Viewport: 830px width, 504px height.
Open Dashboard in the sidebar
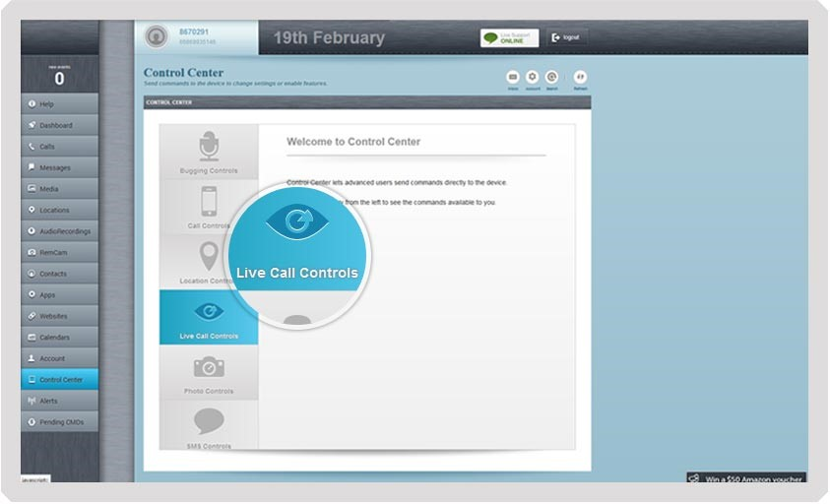click(59, 125)
